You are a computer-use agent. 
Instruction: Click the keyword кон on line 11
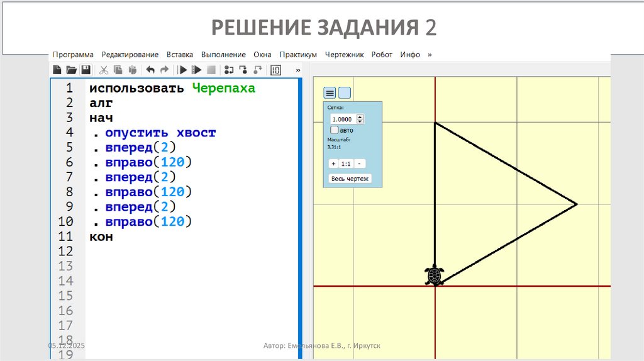[101, 236]
